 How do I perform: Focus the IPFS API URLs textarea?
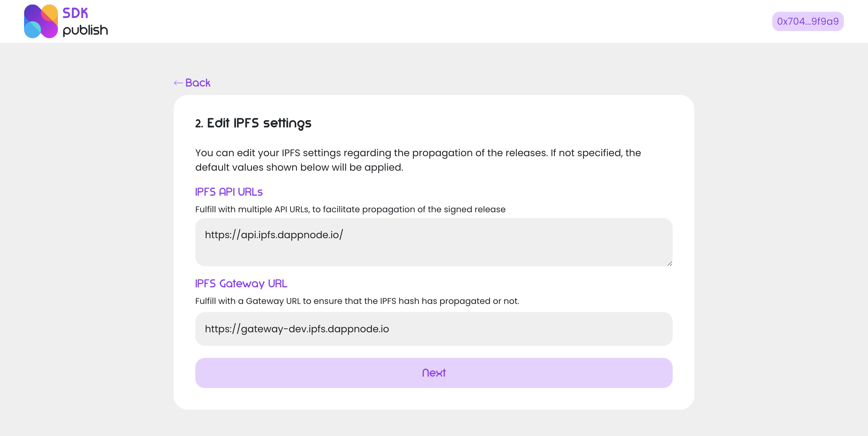pyautogui.click(x=433, y=250)
